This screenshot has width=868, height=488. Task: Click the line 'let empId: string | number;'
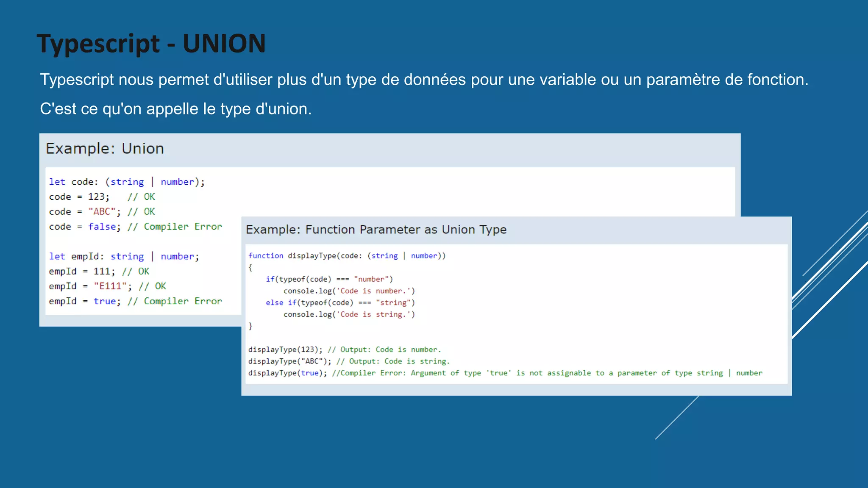124,256
